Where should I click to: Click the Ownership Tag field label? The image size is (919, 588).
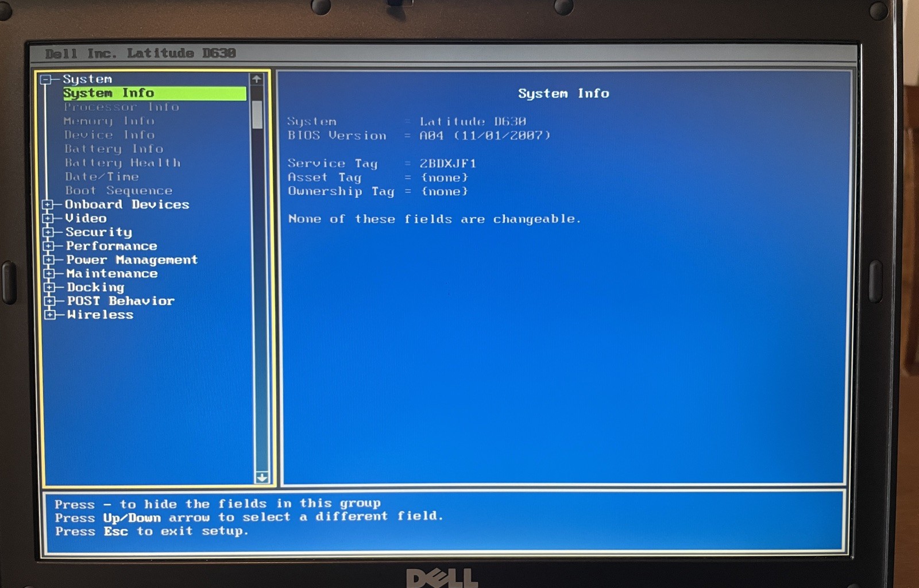coord(341,191)
